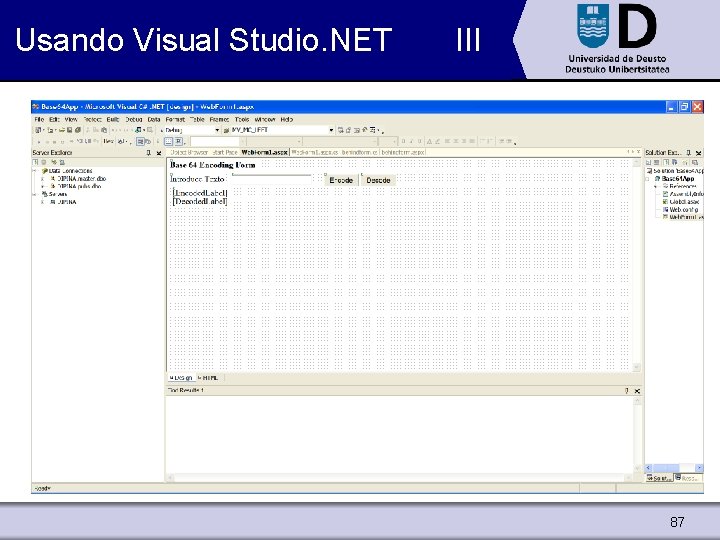This screenshot has width=720, height=540.
Task: Open the File menu
Action: point(39,119)
